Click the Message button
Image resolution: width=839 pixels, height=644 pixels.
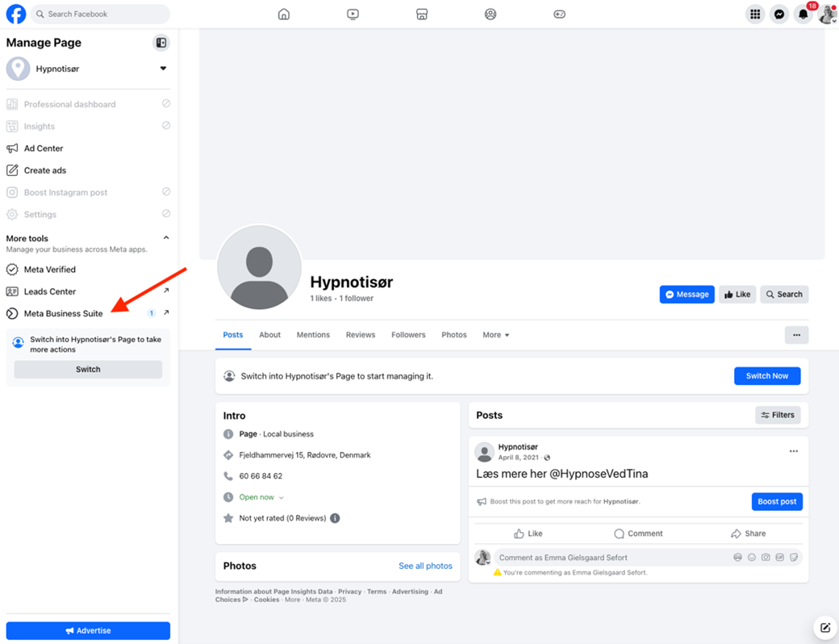(687, 295)
